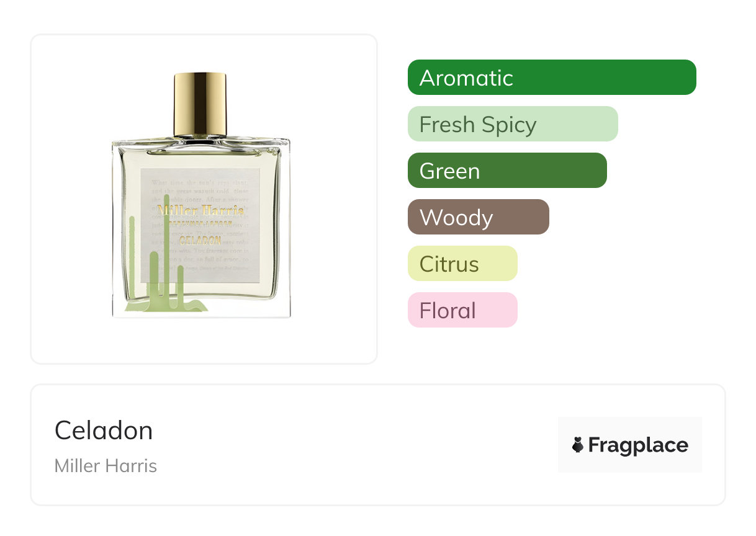Image resolution: width=756 pixels, height=536 pixels.
Task: Click the Fresh Spicy text label
Action: [x=478, y=125]
